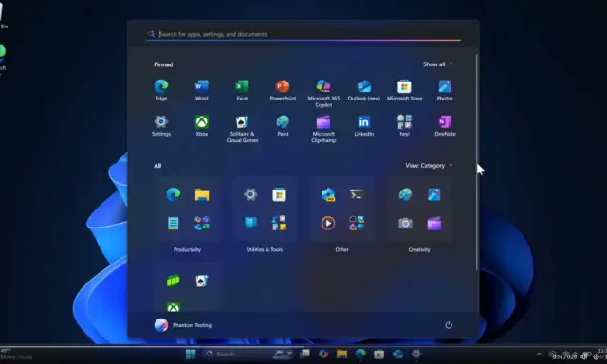
Task: Open green Xbox Game Pass icon in the bottom category
Action: point(173,281)
